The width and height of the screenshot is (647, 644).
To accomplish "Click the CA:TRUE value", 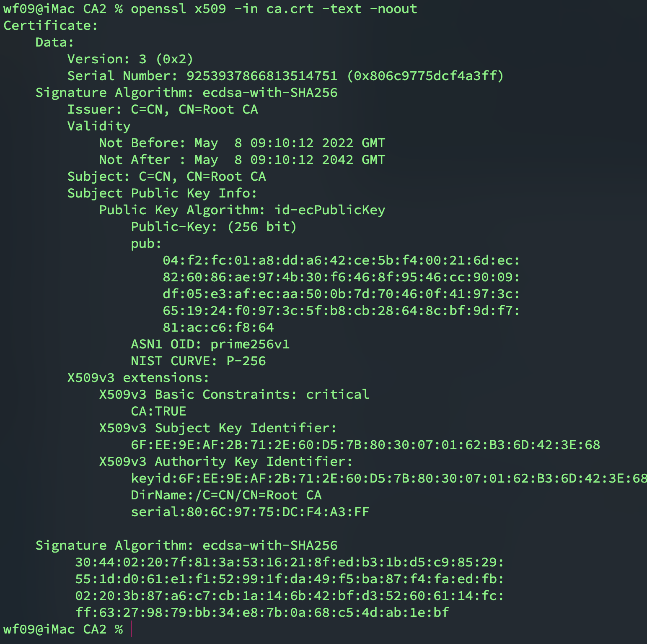I will click(x=158, y=411).
